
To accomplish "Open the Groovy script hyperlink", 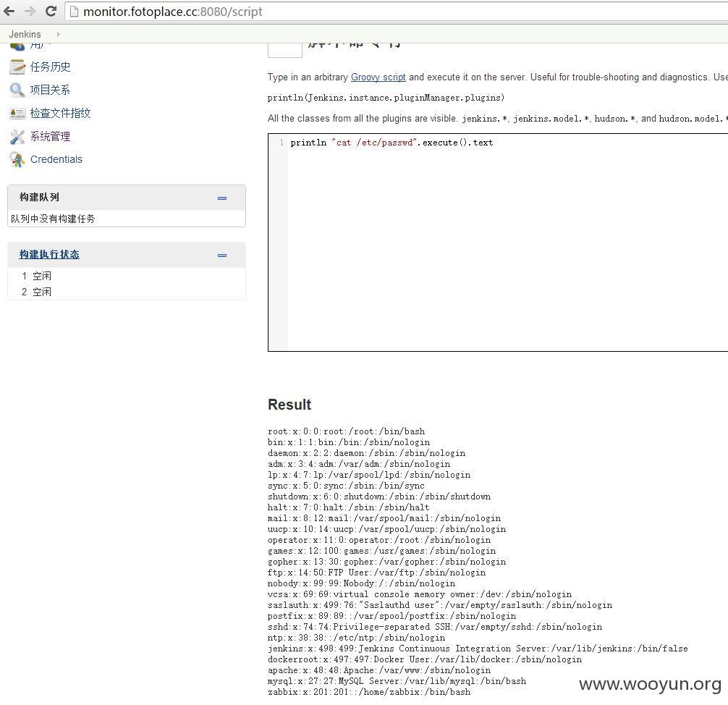I will click(378, 77).
